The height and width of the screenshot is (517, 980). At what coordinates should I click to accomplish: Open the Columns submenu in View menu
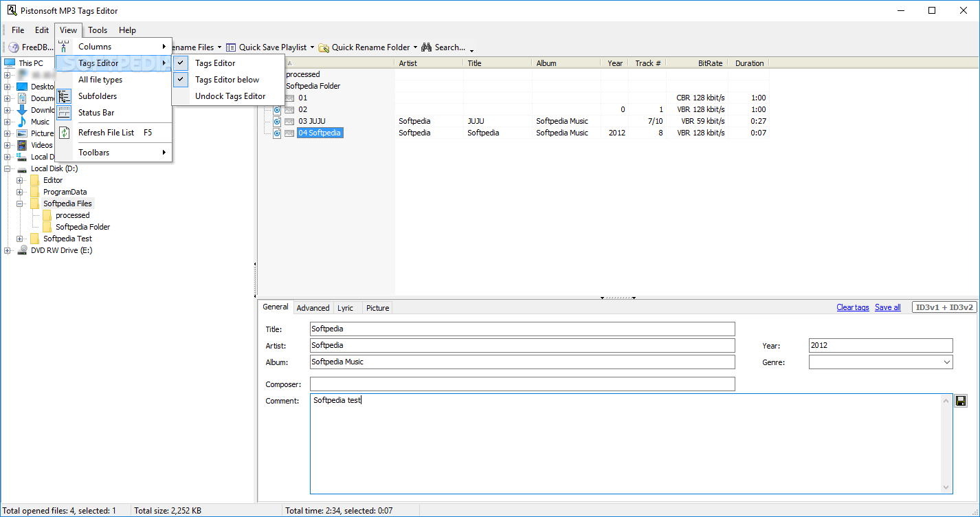point(113,47)
